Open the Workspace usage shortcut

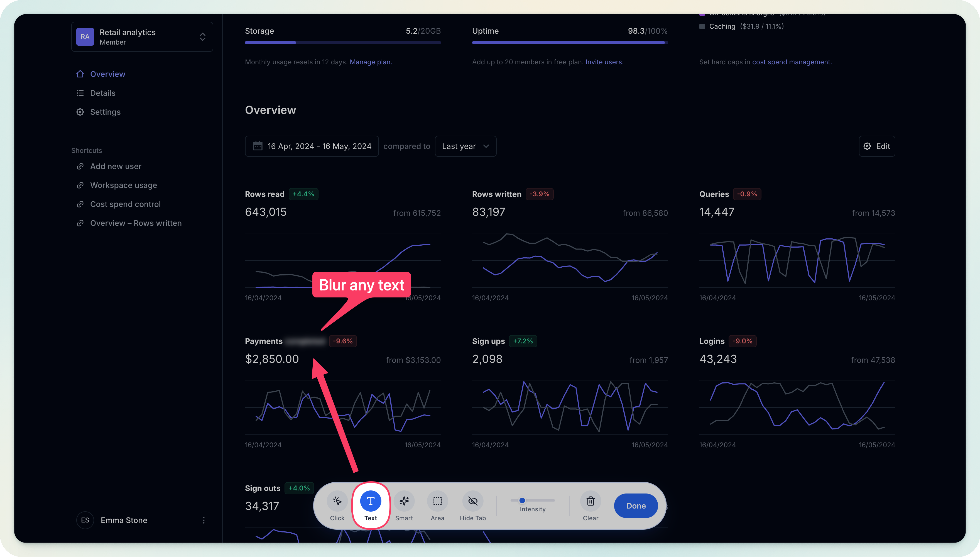click(124, 185)
